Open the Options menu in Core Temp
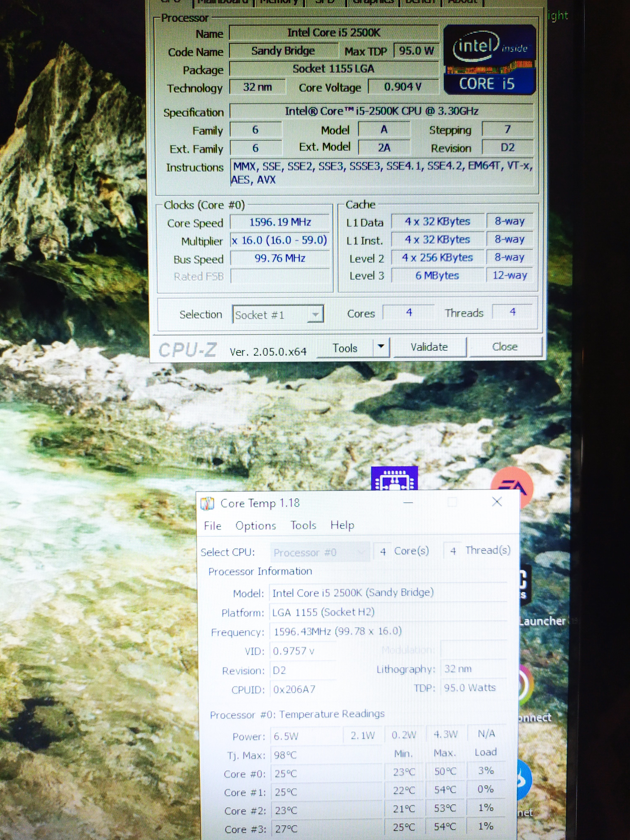This screenshot has height=840, width=630. pyautogui.click(x=256, y=526)
